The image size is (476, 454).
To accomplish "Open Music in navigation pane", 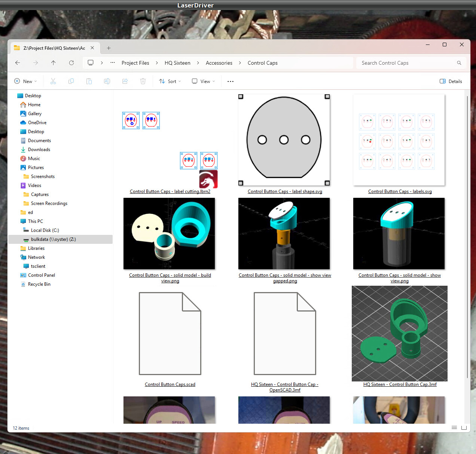I will (34, 159).
